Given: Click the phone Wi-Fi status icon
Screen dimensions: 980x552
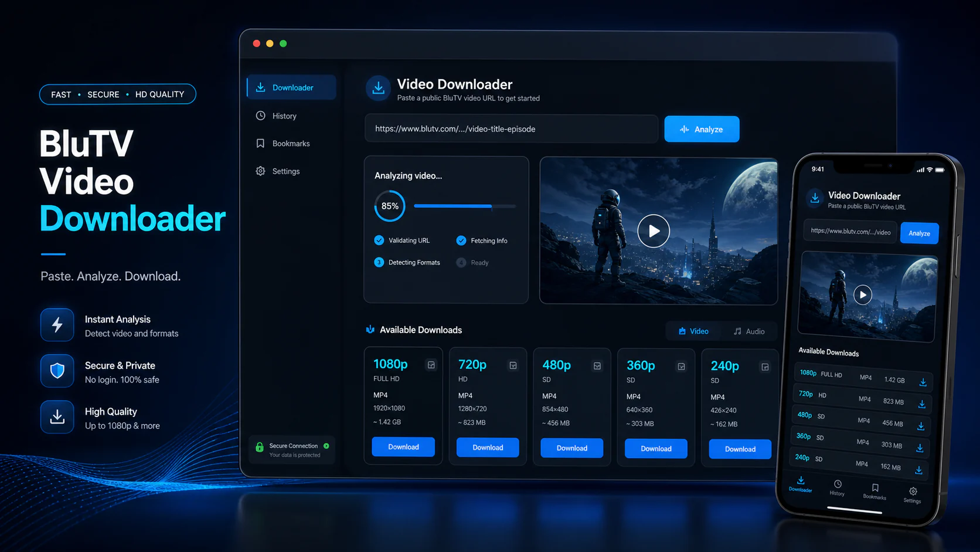Looking at the screenshot, I should 929,170.
